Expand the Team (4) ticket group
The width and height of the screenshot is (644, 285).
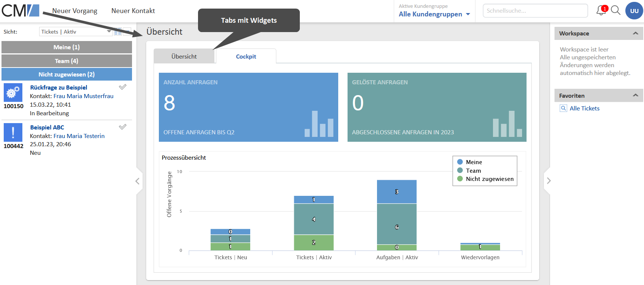67,61
